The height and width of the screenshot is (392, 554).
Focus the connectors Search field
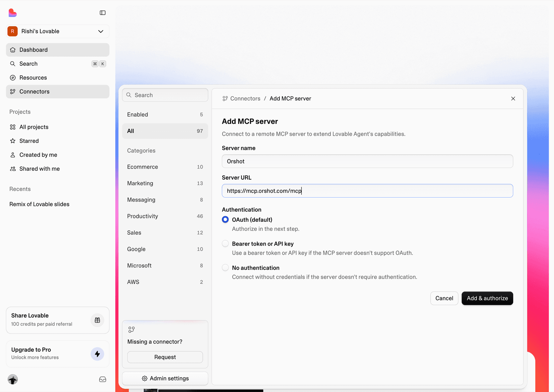click(165, 95)
